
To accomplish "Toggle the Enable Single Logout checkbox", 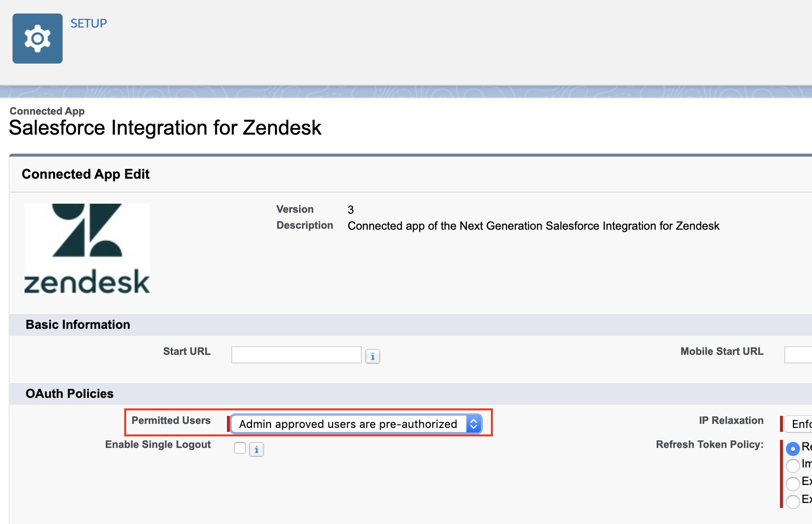I will click(x=240, y=448).
